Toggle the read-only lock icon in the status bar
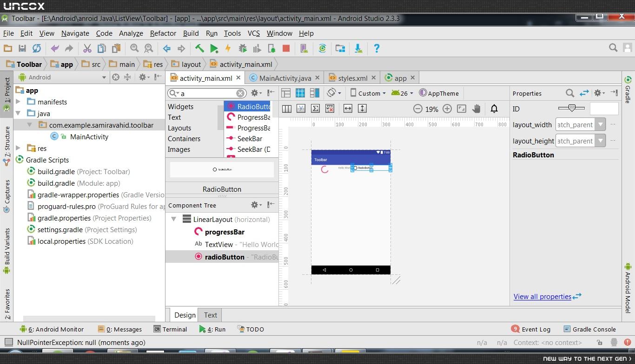 [600, 343]
